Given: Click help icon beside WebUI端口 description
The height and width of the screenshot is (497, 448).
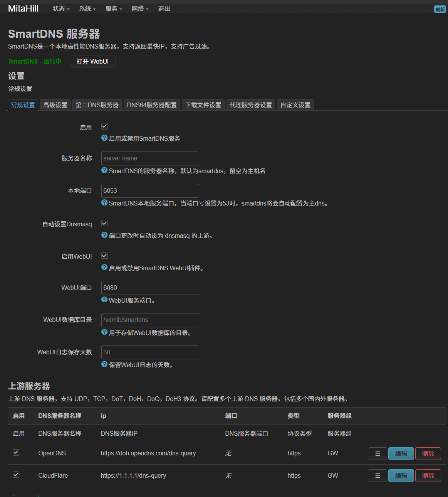Looking at the screenshot, I should [104, 300].
